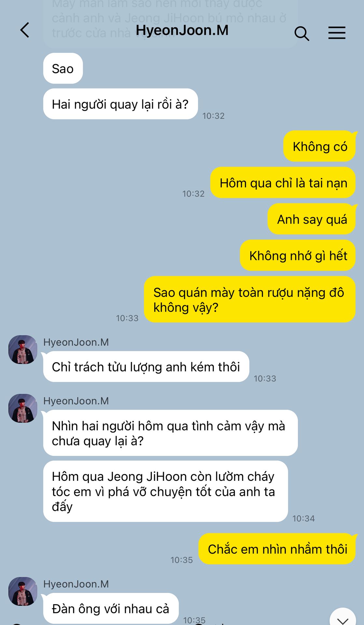Open the hamburger chat menu
This screenshot has width=364, height=625.
pyautogui.click(x=337, y=33)
